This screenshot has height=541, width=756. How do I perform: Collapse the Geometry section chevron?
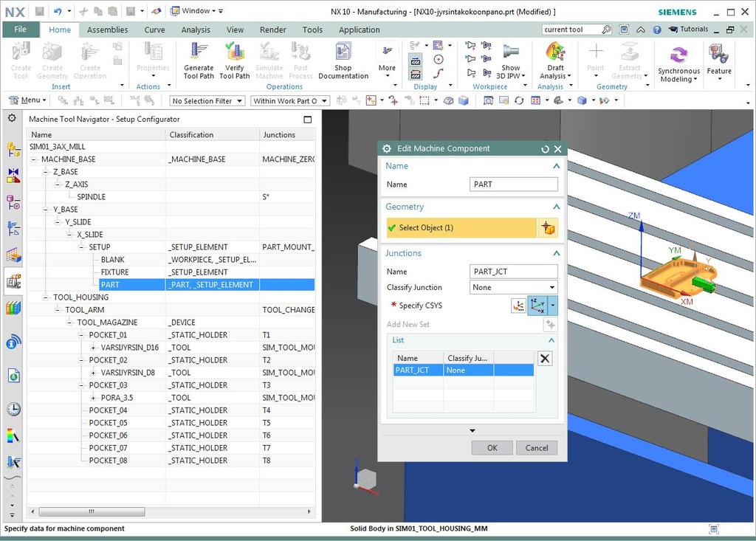[x=556, y=207]
